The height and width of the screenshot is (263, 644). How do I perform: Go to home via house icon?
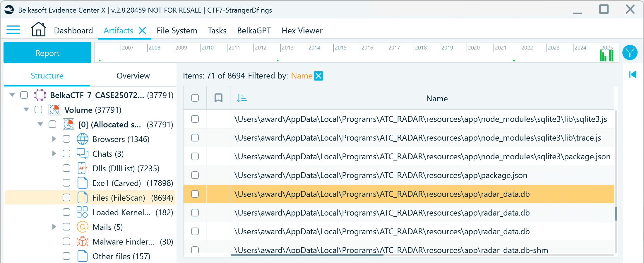(x=39, y=29)
